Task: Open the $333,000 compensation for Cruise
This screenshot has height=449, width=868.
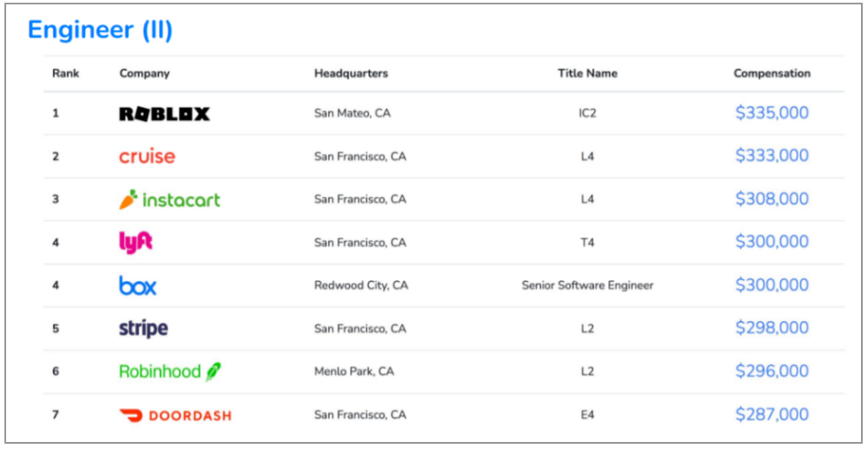Action: tap(772, 156)
